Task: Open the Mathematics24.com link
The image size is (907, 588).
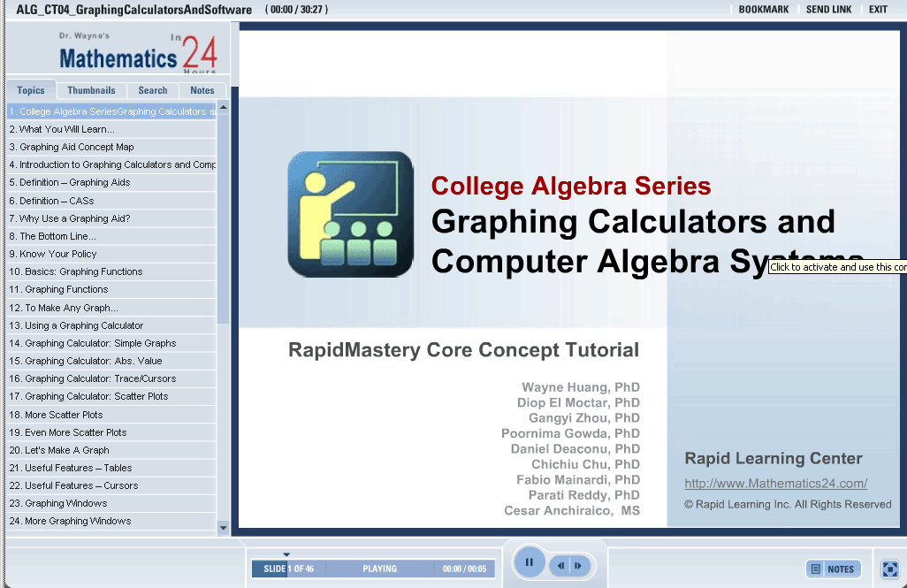Action: 775,483
